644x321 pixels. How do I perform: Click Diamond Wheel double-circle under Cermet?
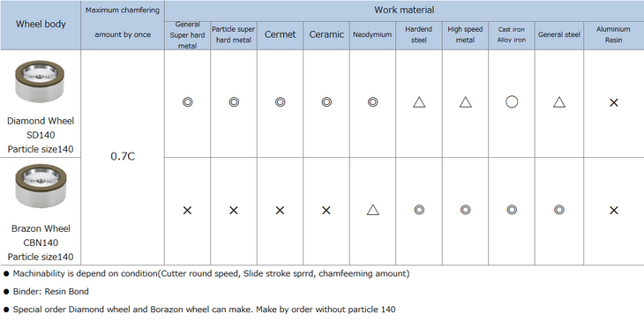(x=281, y=101)
